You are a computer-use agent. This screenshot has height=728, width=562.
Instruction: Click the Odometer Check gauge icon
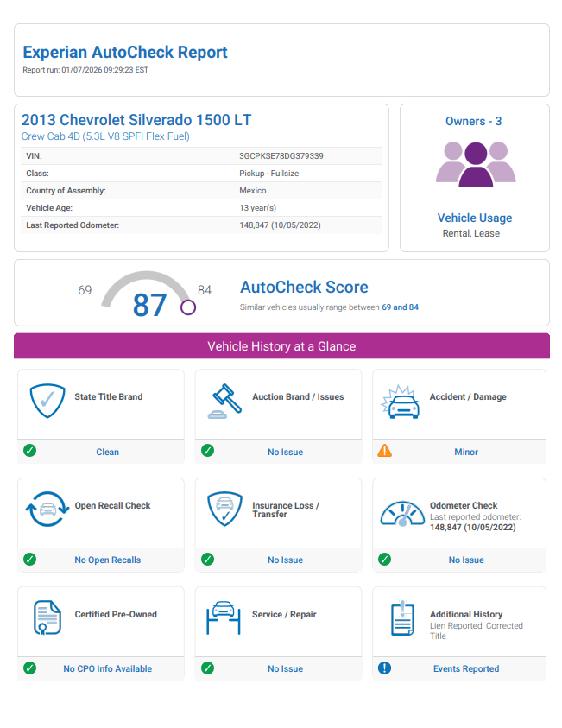pyautogui.click(x=402, y=512)
